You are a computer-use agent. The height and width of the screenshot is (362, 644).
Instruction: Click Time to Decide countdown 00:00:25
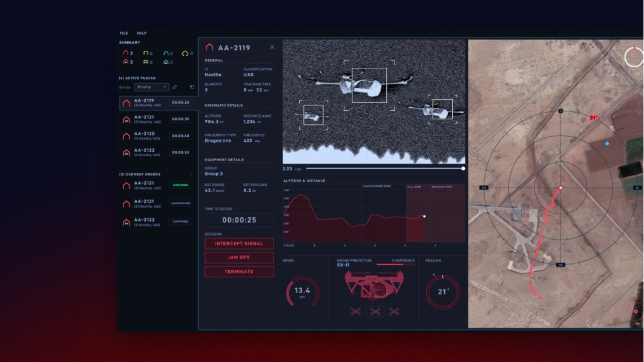[x=239, y=220]
